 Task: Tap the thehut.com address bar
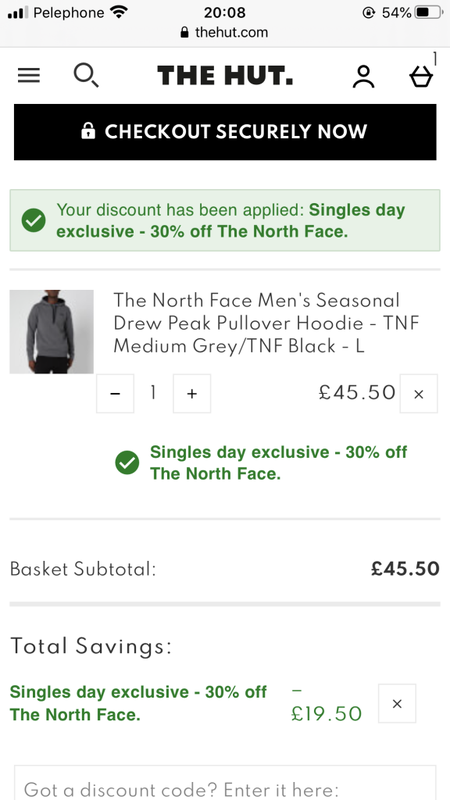224,33
